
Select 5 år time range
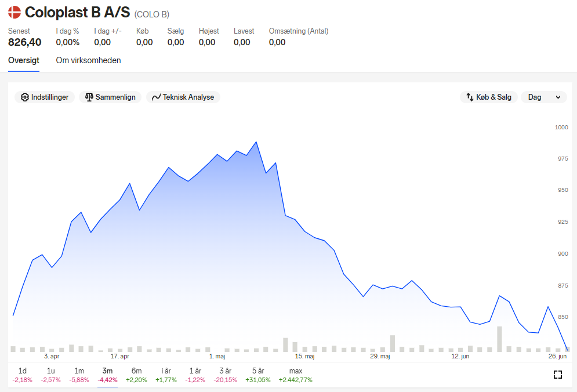pyautogui.click(x=258, y=375)
